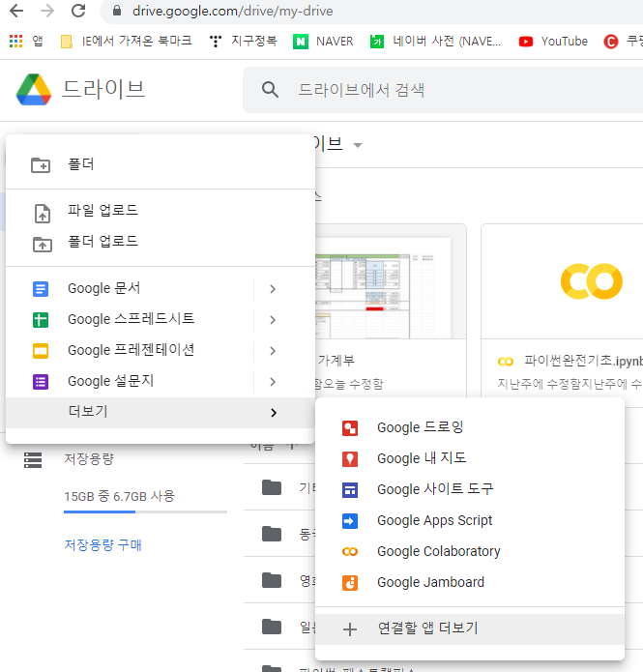This screenshot has width=643, height=672.
Task: Open the 파이썬완전기초.ipynb Colab thumbnail
Action: pyautogui.click(x=562, y=281)
